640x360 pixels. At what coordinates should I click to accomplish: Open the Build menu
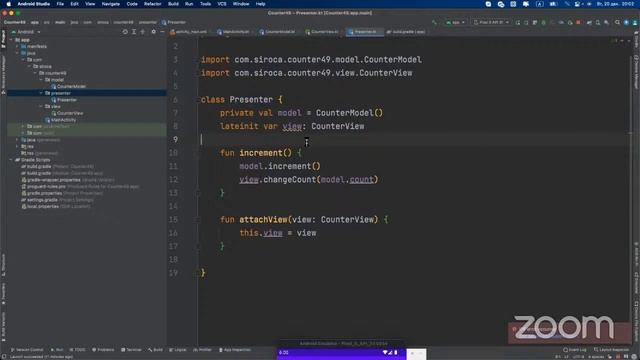173,4
